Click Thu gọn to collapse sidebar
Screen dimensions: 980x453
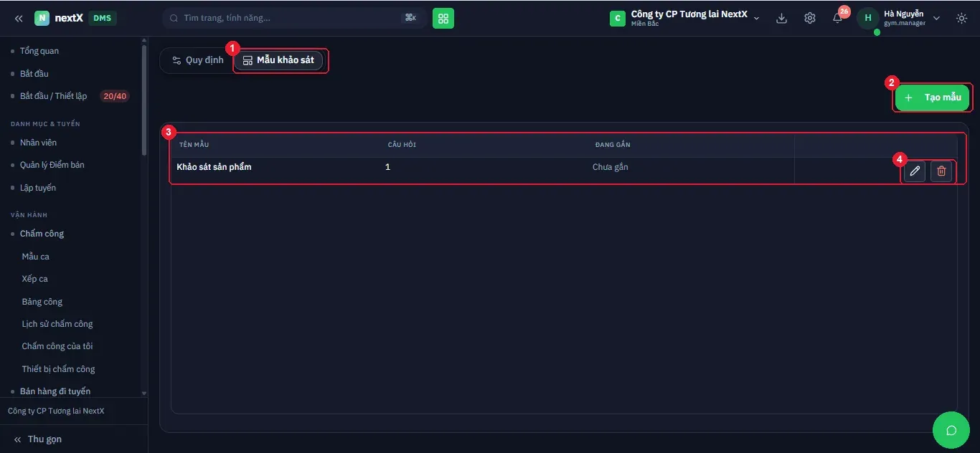point(38,439)
